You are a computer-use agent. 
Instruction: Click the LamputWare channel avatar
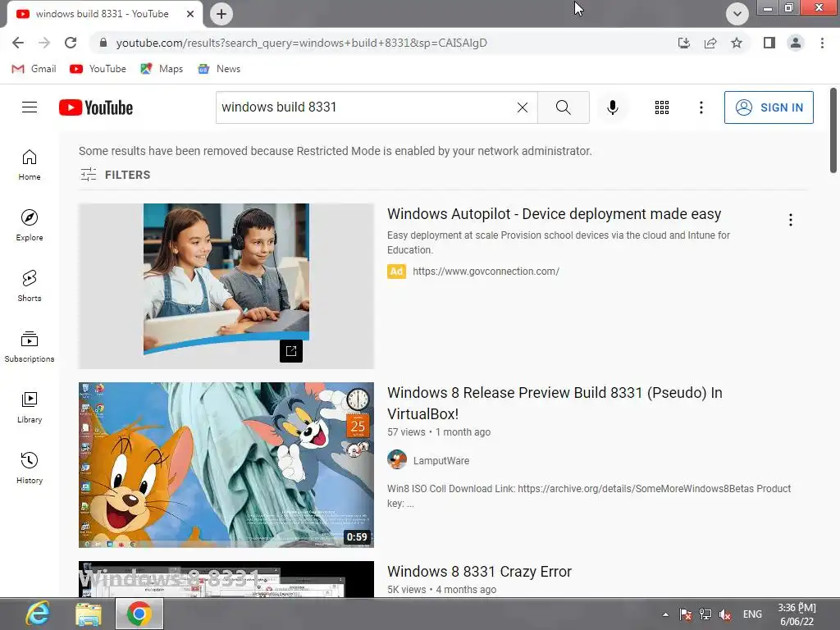coord(397,459)
